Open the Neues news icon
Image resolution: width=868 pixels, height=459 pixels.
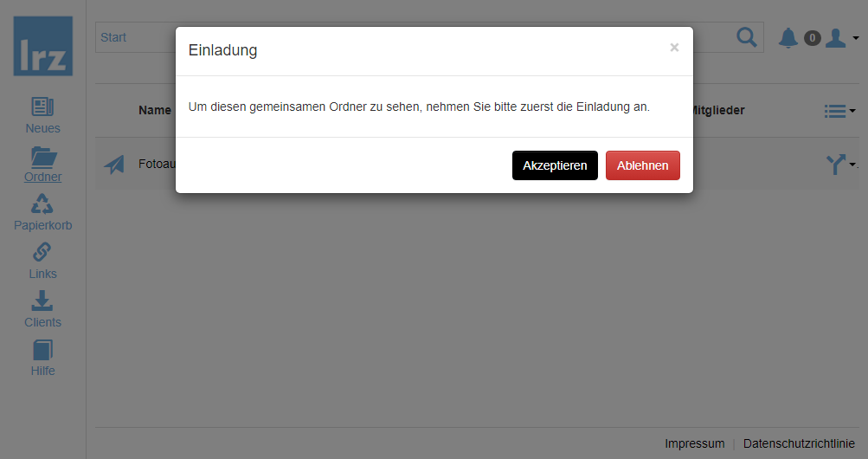pyautogui.click(x=42, y=107)
